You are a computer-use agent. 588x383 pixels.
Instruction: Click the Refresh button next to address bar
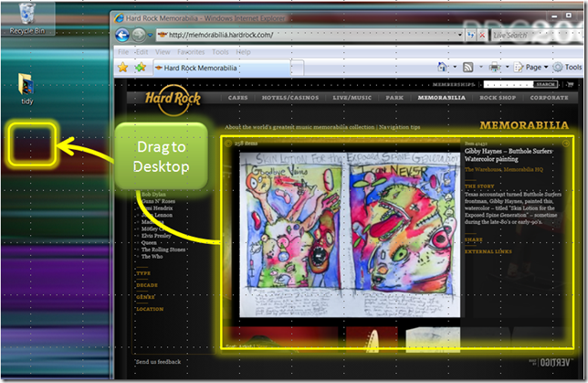(x=471, y=36)
